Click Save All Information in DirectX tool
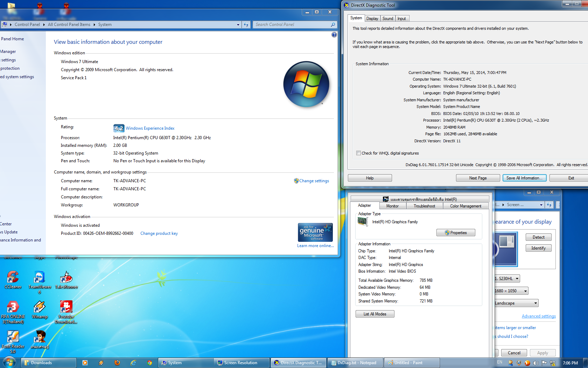Image resolution: width=588 pixels, height=368 pixels. pos(524,178)
